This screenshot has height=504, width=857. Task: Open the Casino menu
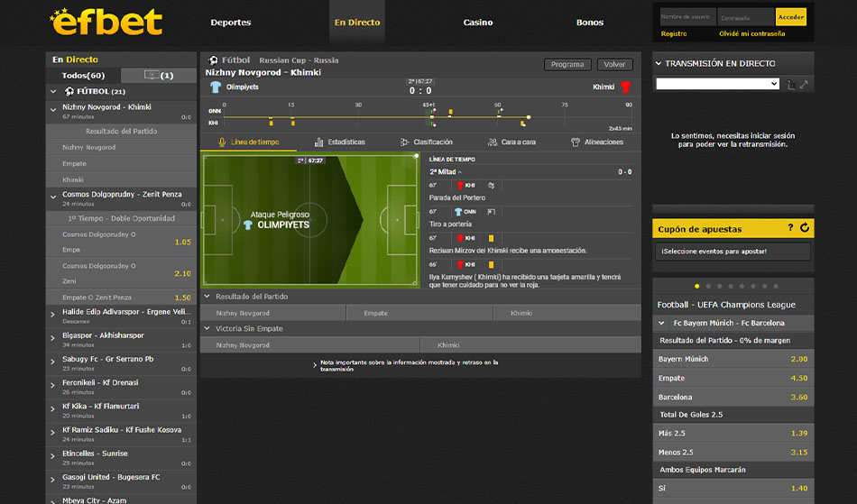(478, 23)
